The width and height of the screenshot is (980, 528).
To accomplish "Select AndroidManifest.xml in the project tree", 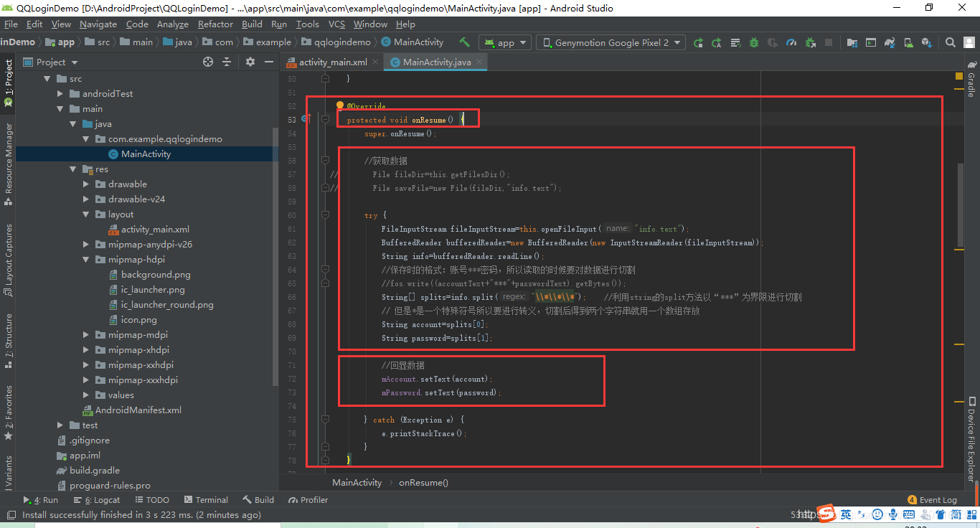I will tap(132, 410).
